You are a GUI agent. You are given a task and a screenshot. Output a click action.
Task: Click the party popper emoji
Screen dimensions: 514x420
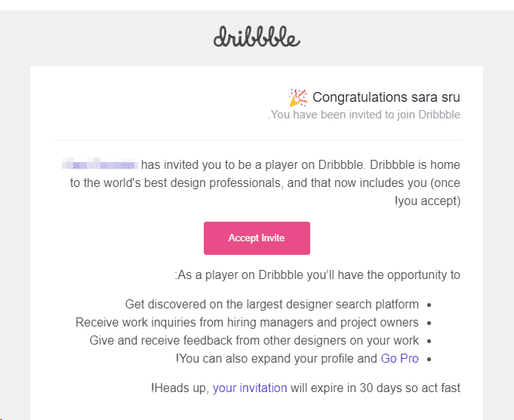(x=298, y=97)
